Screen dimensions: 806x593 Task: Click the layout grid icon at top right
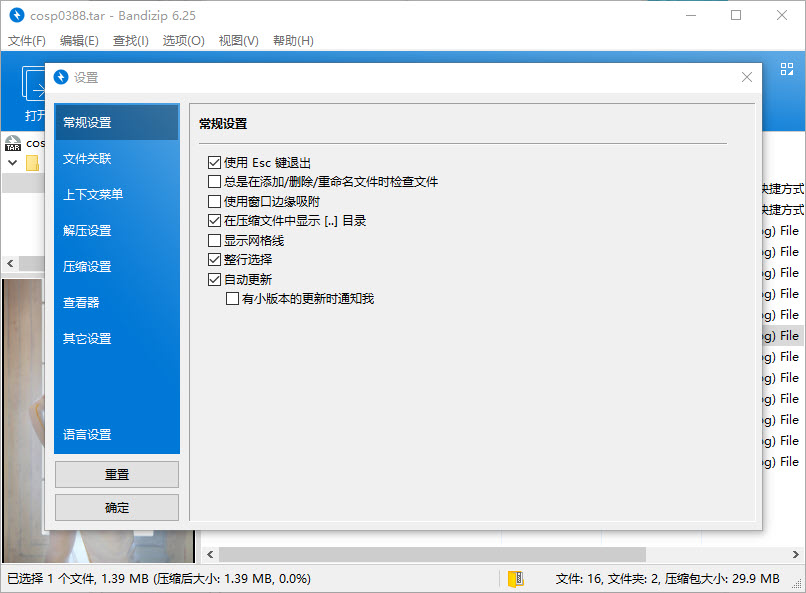click(x=789, y=68)
